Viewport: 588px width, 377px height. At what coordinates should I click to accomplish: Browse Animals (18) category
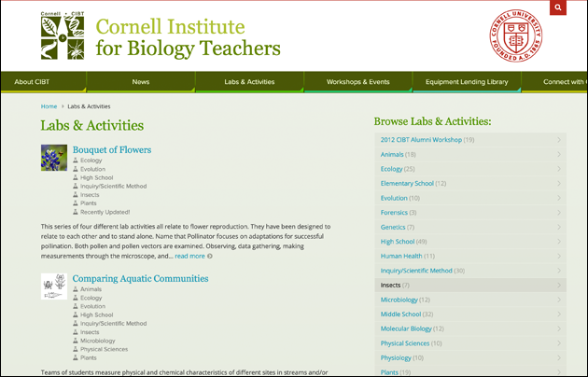(x=470, y=154)
